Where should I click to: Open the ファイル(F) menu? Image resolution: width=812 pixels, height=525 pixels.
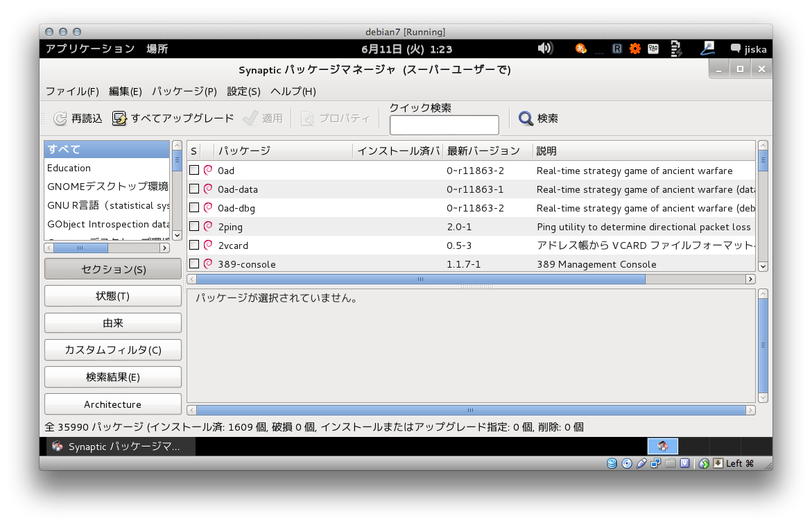pyautogui.click(x=72, y=92)
